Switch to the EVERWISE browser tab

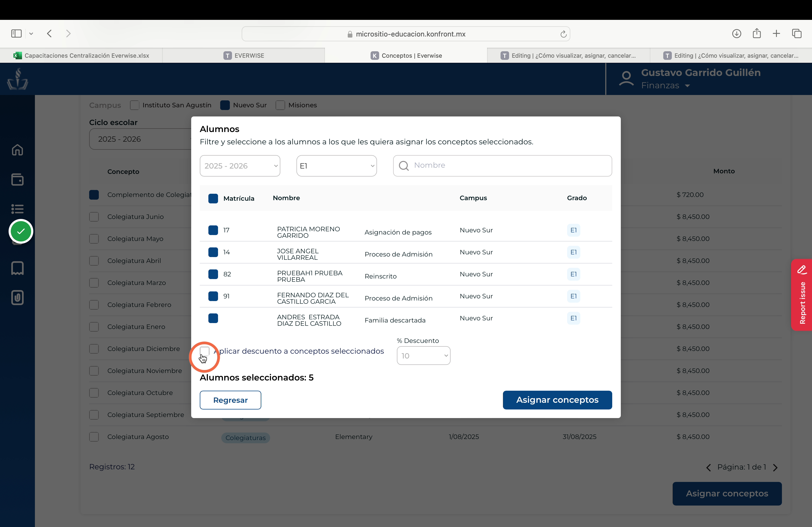click(x=244, y=56)
